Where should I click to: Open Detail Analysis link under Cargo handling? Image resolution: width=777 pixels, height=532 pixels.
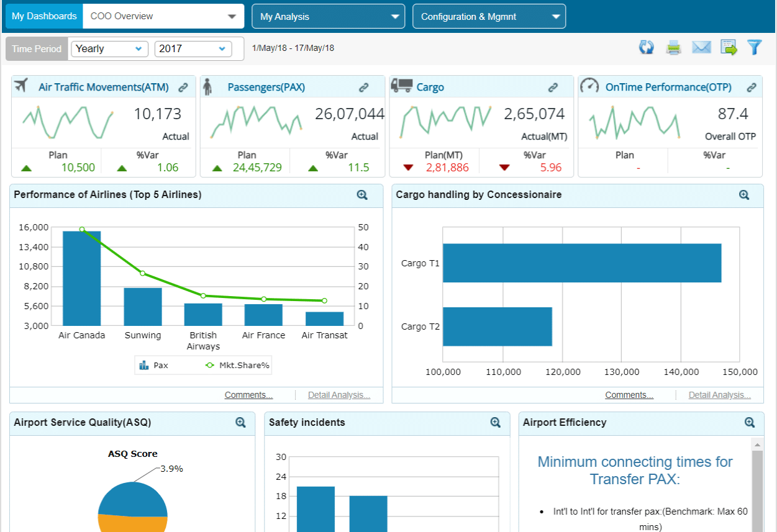(719, 395)
